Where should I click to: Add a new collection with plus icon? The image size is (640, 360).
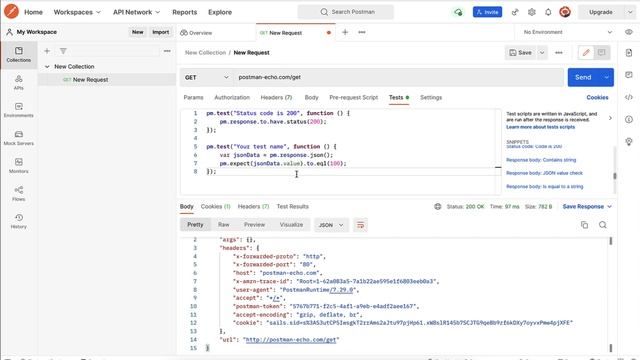coord(47,51)
